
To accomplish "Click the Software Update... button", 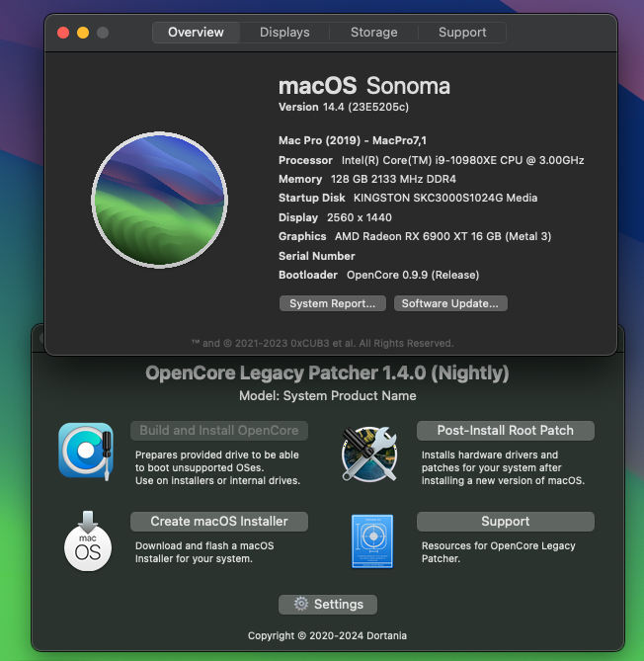I will click(x=450, y=303).
